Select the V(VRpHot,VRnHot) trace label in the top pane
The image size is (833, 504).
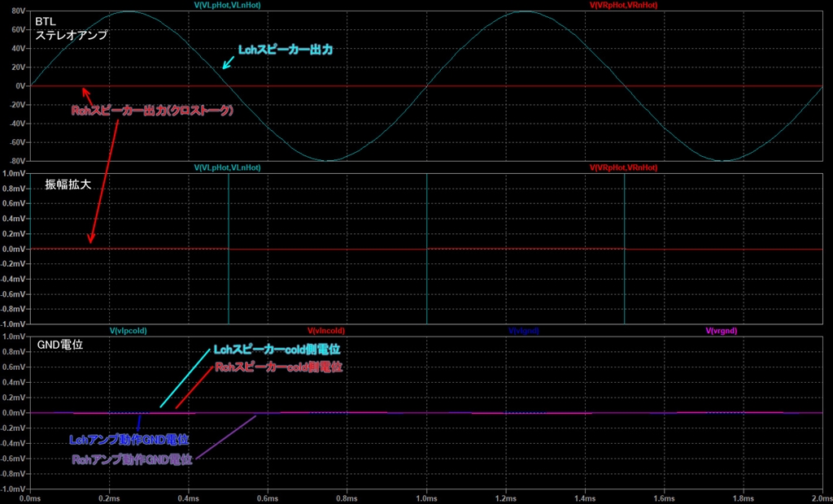click(624, 5)
